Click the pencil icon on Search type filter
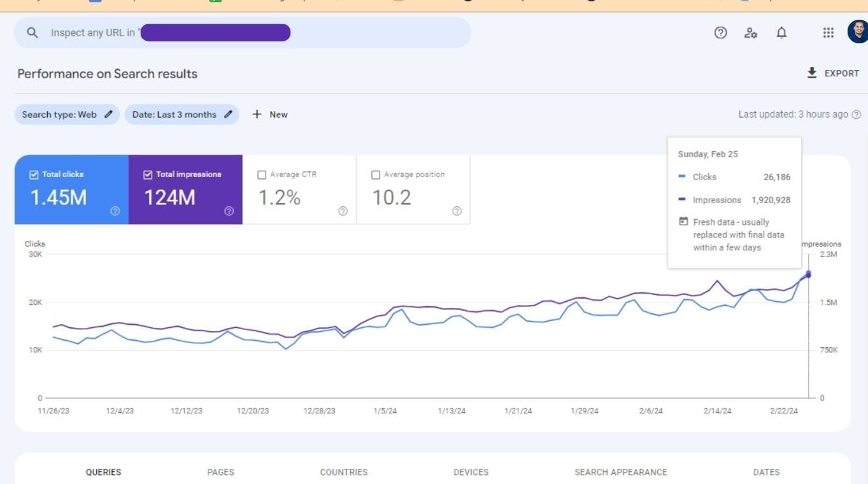 click(108, 115)
